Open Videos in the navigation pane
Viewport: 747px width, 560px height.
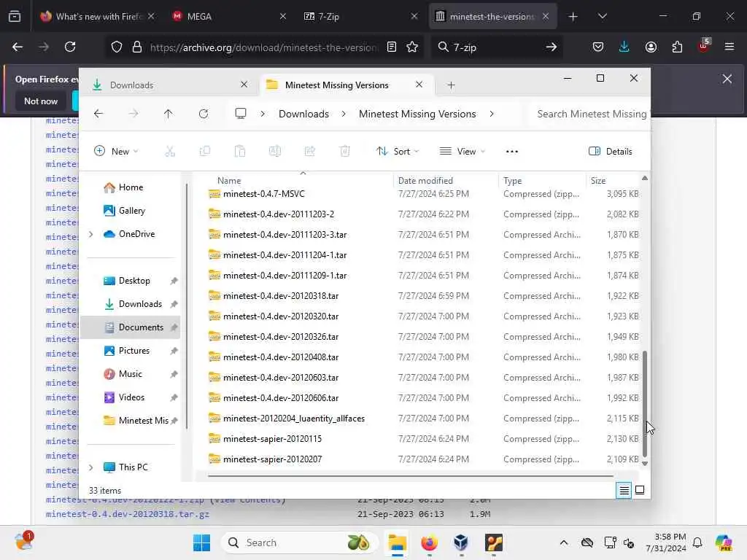pos(131,397)
